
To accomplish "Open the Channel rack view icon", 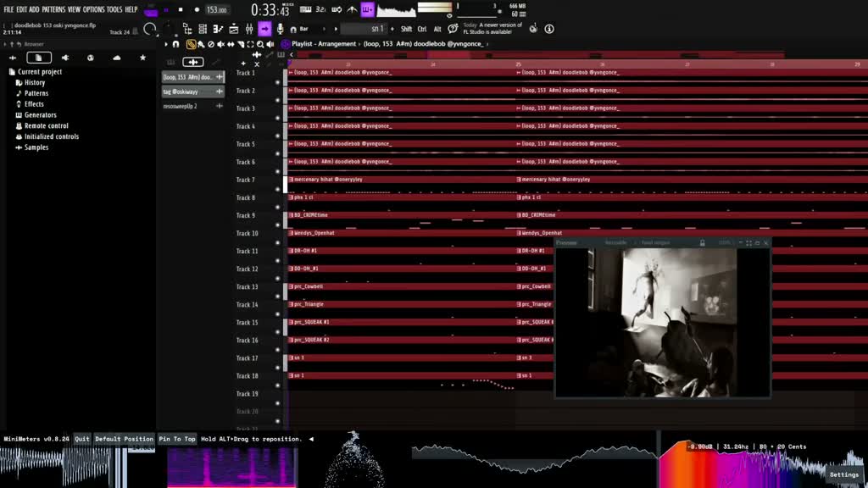I will 203,29.
